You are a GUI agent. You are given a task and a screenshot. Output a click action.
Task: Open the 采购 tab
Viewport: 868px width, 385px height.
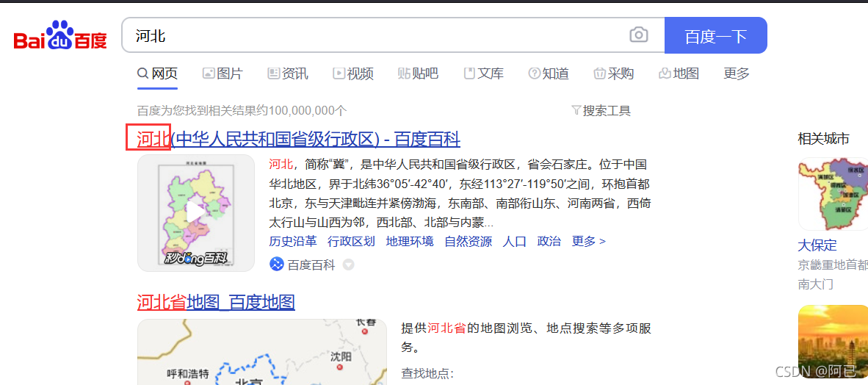pos(614,73)
